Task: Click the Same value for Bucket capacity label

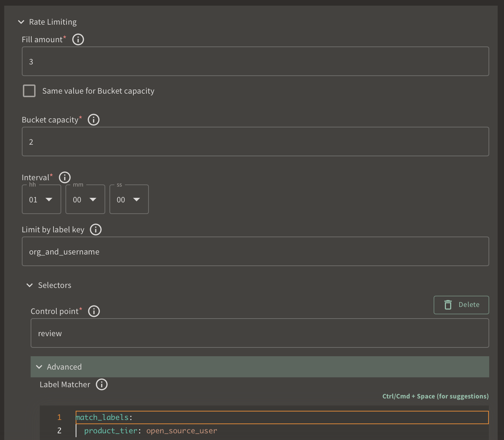Action: tap(98, 91)
